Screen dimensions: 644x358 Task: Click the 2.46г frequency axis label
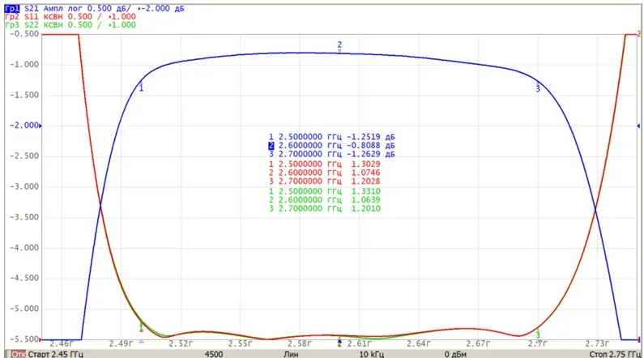62,343
